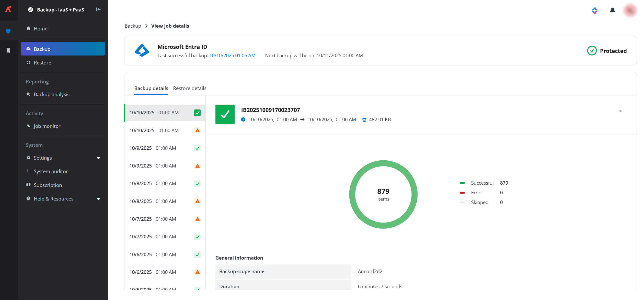Open the user profile avatar
Viewport: 644px width, 300px height.
(630, 10)
